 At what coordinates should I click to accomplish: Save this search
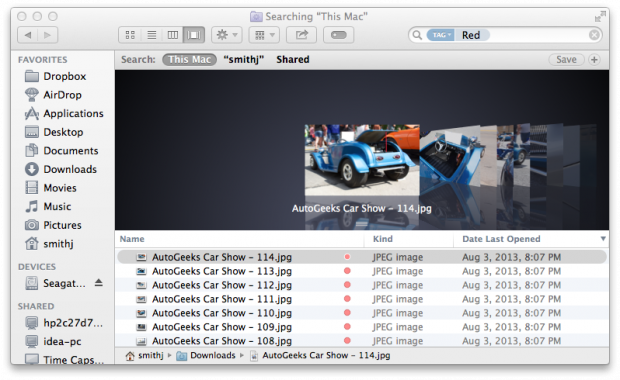point(566,60)
